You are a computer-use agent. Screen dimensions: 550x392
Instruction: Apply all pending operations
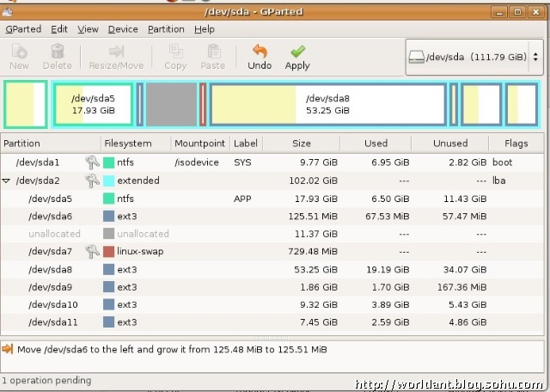click(x=297, y=57)
